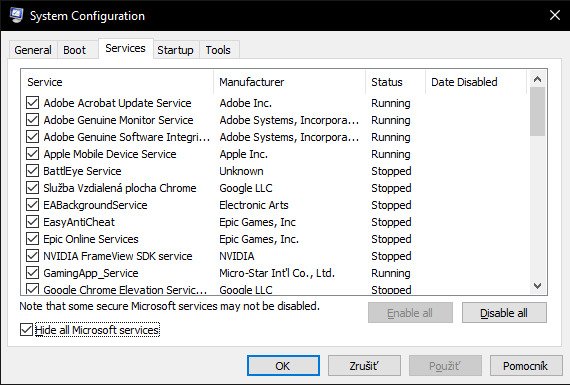The image size is (570, 385).
Task: Select the EasyAntiCheat service name
Action: click(79, 222)
